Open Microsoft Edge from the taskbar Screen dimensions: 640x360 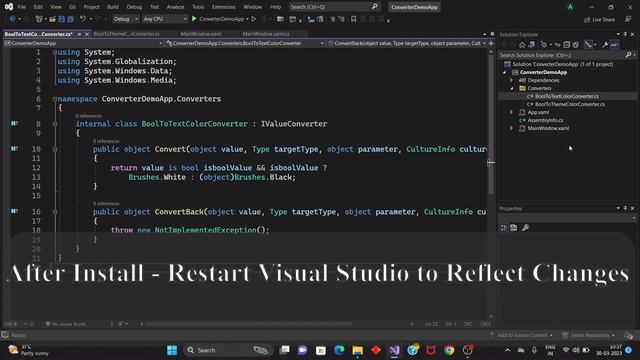[339, 350]
